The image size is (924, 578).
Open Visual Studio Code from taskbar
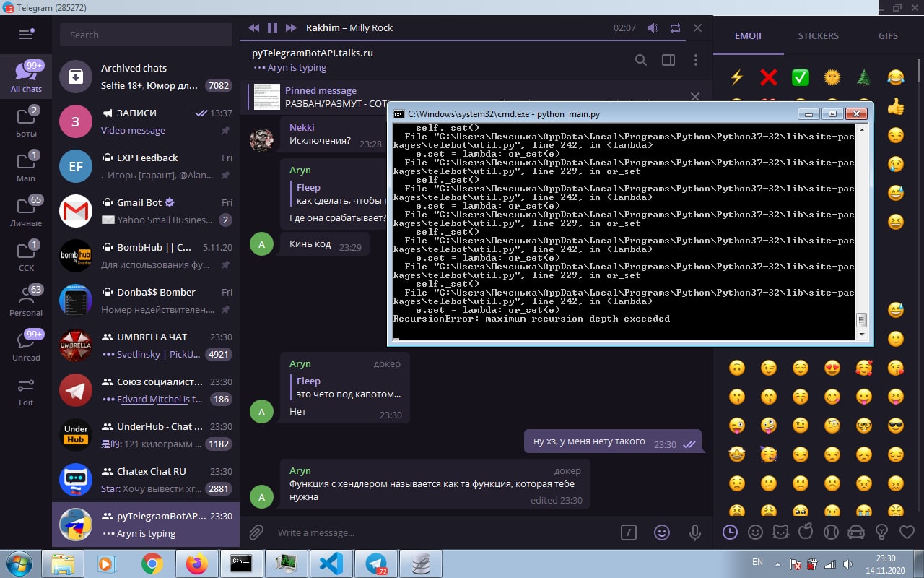point(331,563)
